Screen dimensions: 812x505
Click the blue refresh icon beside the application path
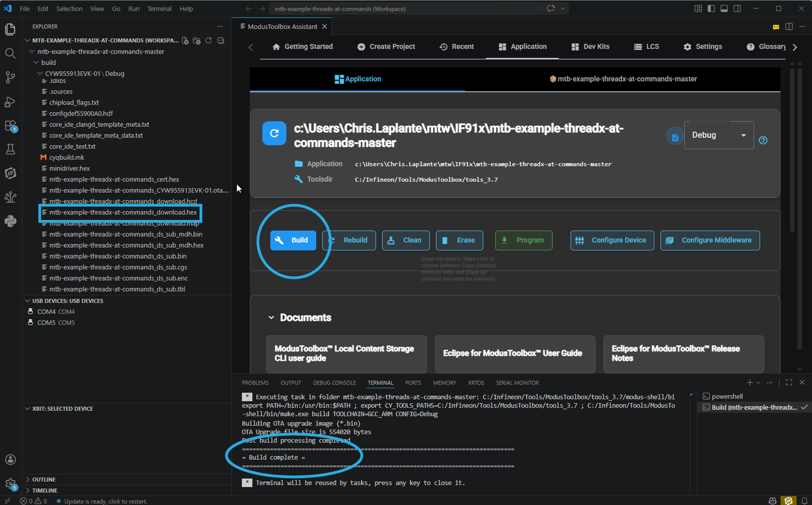[x=274, y=133]
